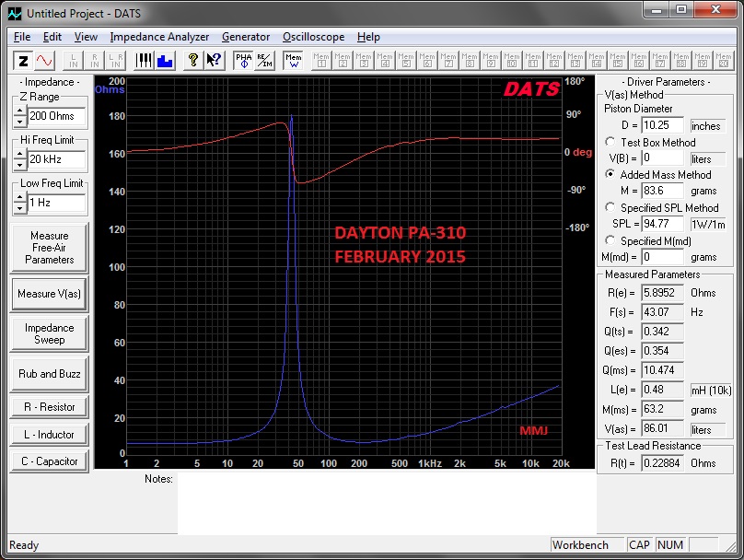Select the Mem 1 memory slot
The width and height of the screenshot is (744, 560).
pos(321,60)
